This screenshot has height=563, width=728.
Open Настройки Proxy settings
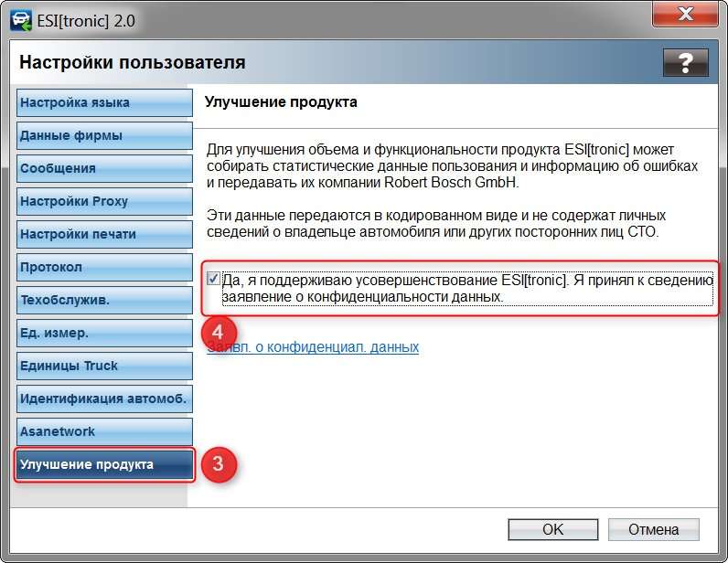(104, 201)
